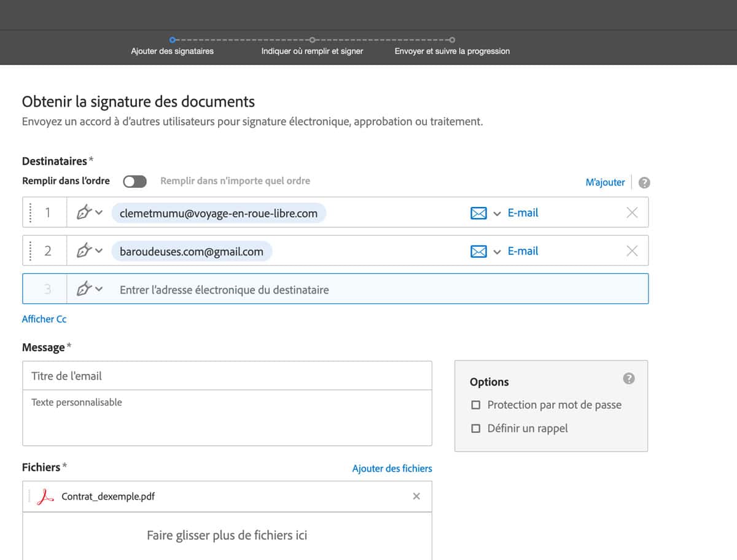Enable Protection par mot de passe checkbox
Image resolution: width=737 pixels, height=560 pixels.
coord(475,405)
